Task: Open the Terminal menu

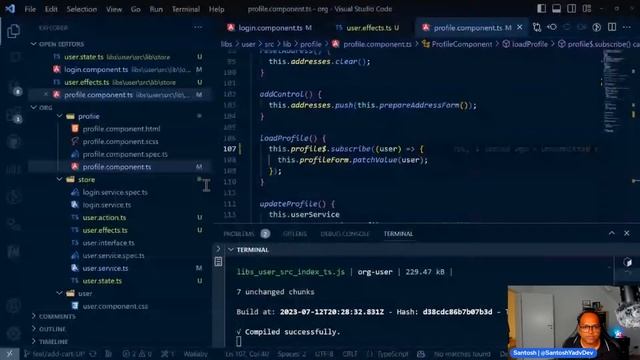Action: pos(186,9)
